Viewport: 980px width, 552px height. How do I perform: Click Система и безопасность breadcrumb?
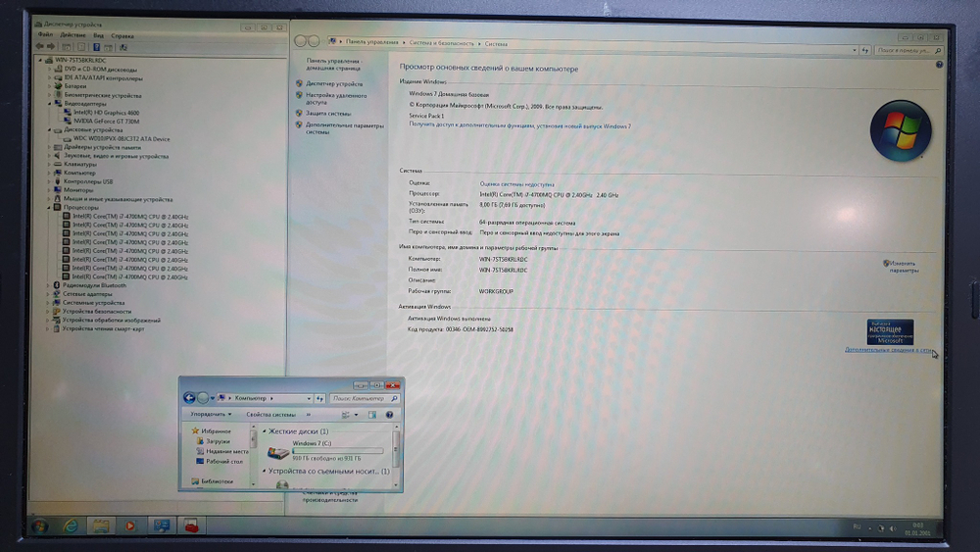pyautogui.click(x=441, y=44)
